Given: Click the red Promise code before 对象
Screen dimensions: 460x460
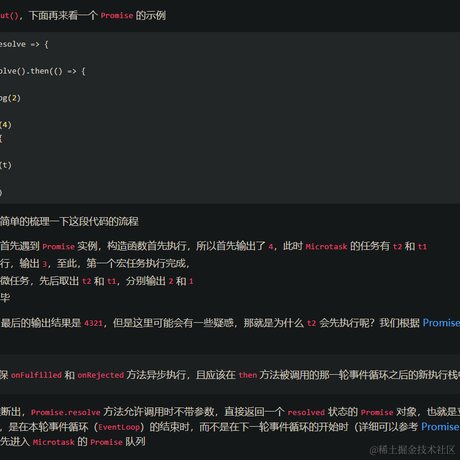Looking at the screenshot, I should (377, 412).
